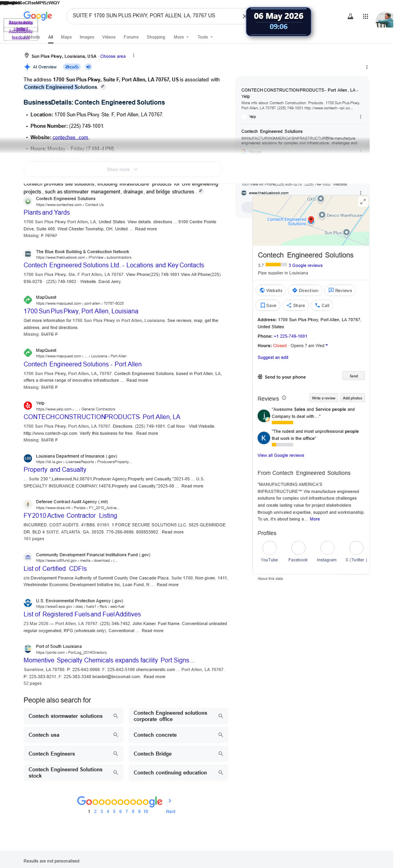This screenshot has width=398, height=868.
Task: Open the Instagram profile icon
Action: (x=327, y=548)
